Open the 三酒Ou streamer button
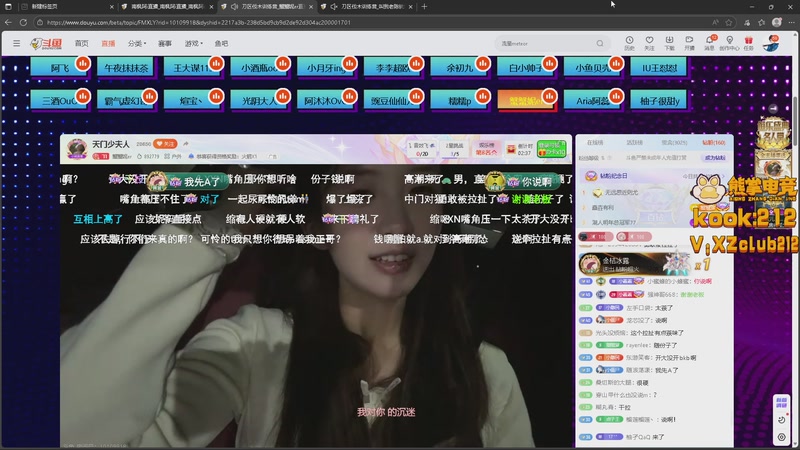The image size is (800, 450). [x=59, y=101]
